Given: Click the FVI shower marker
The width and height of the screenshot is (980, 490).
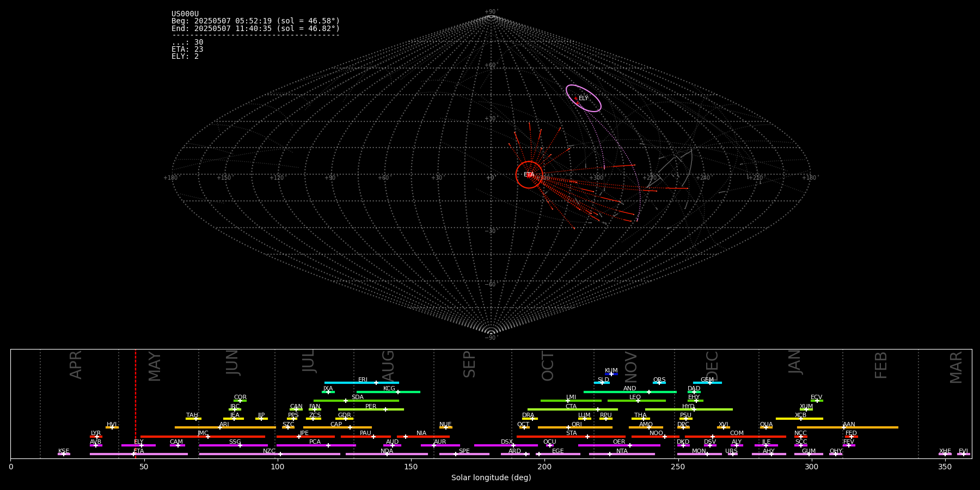Looking at the screenshot, I should tap(963, 454).
